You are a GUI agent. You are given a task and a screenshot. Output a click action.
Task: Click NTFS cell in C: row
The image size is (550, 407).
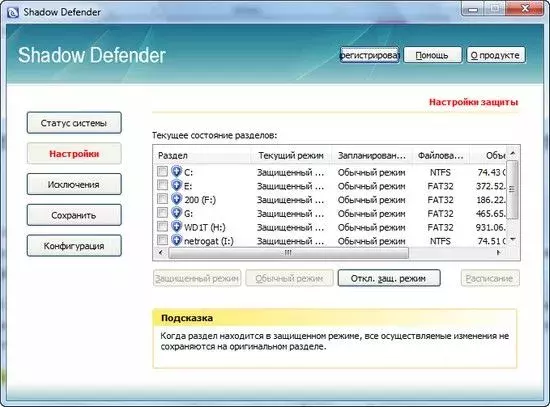point(441,172)
